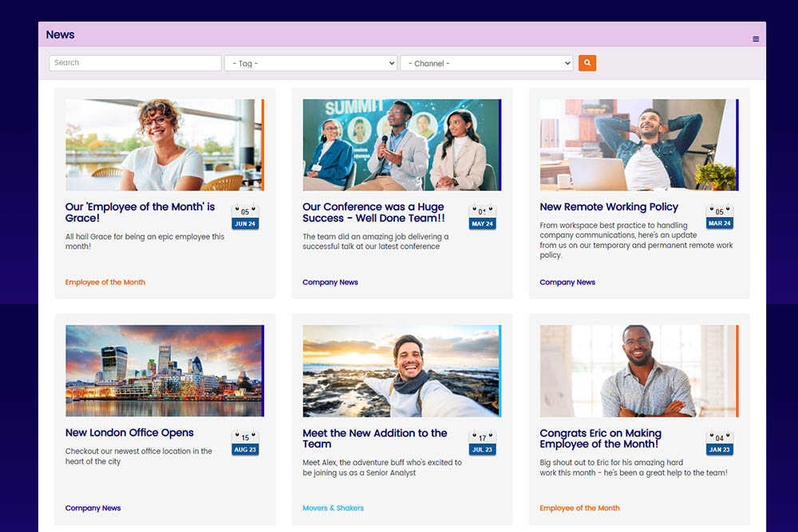
Task: Open Meet the New Addition to the Team
Action: tap(374, 439)
